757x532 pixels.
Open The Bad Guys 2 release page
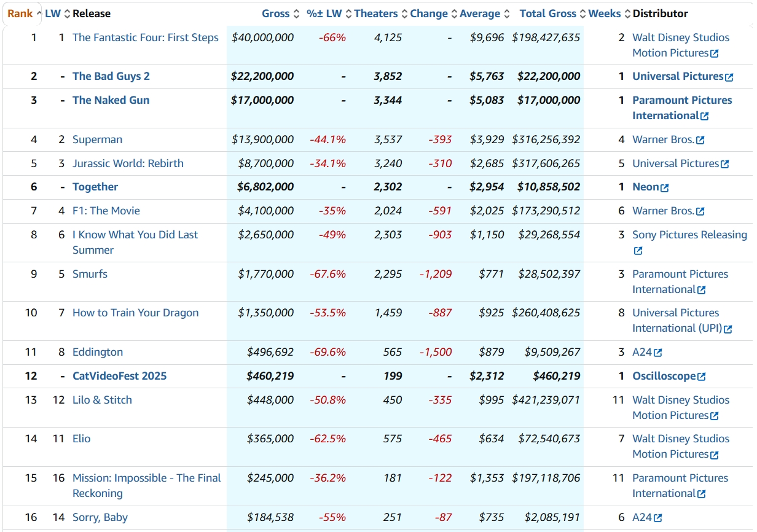(111, 76)
